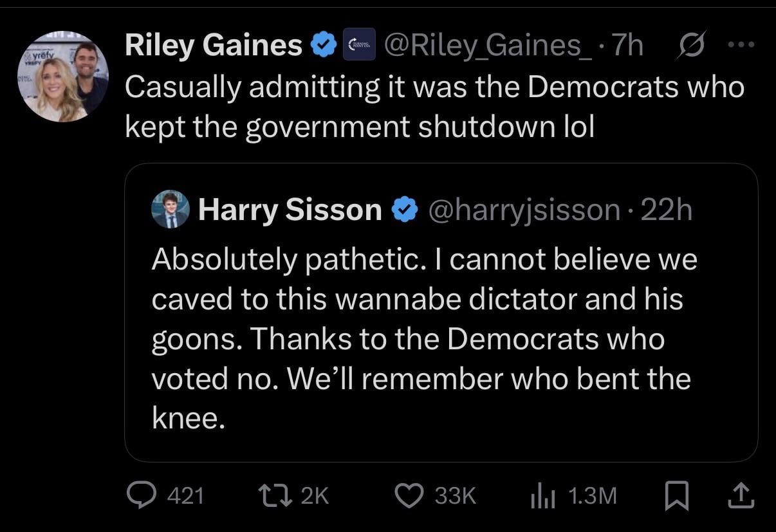Open the post text about Democrats and shutdown
776x532 pixels.
[x=434, y=107]
